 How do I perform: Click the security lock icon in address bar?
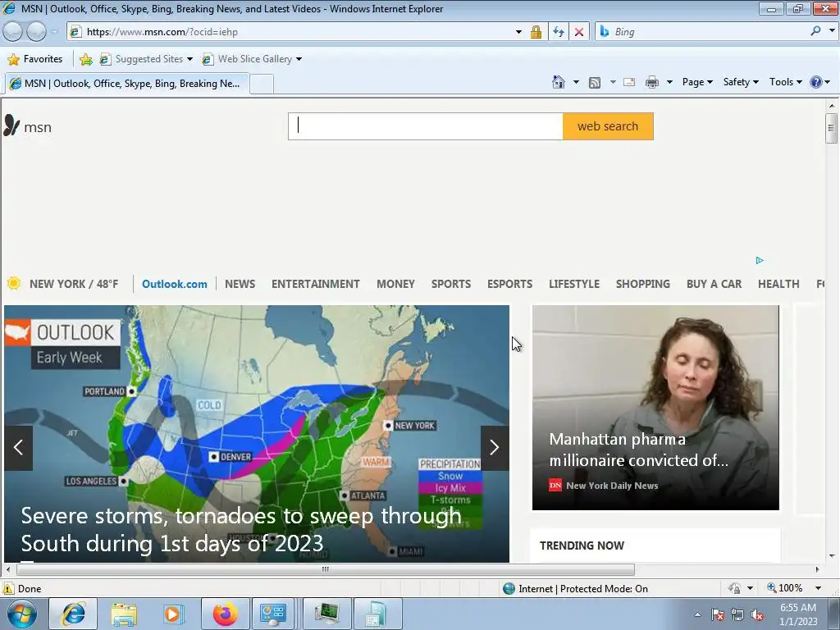click(536, 32)
